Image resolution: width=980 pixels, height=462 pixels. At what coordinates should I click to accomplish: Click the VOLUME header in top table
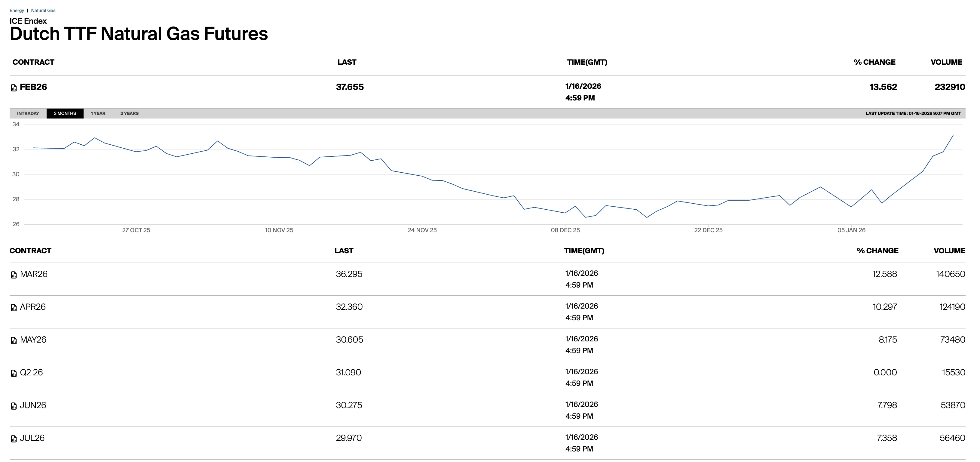point(946,62)
